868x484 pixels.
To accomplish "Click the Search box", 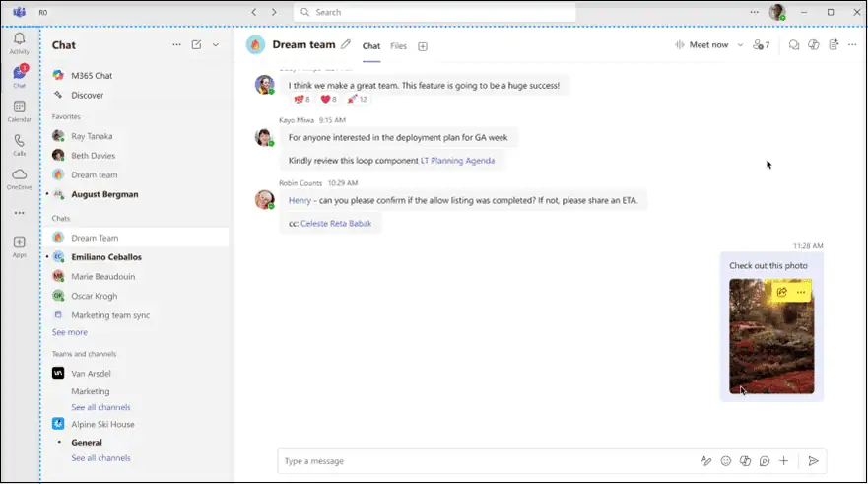I will click(x=434, y=12).
